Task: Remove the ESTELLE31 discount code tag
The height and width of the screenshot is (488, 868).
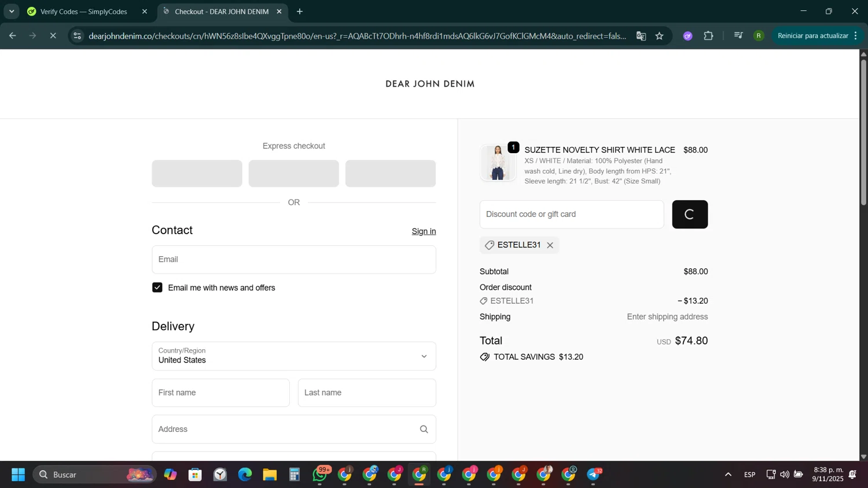Action: pyautogui.click(x=550, y=245)
